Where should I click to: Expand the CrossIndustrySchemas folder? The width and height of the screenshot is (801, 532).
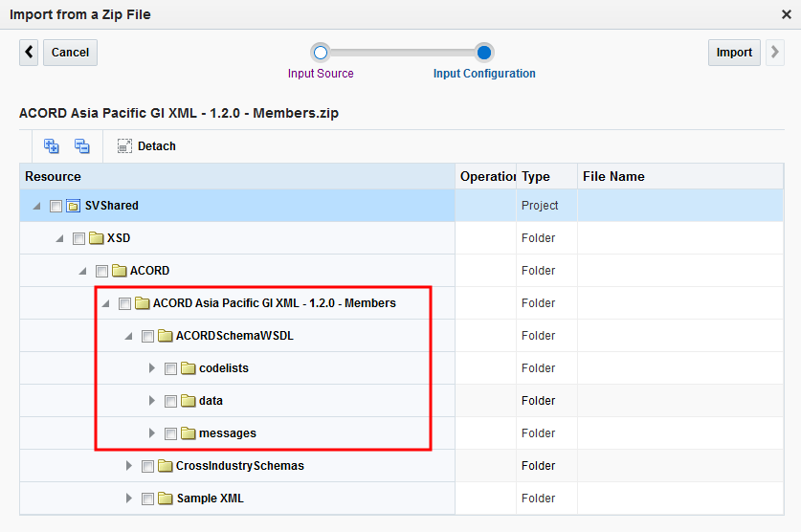(129, 466)
